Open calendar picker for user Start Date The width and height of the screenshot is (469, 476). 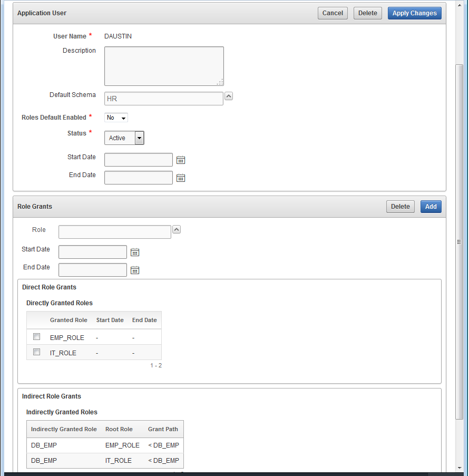coord(181,160)
